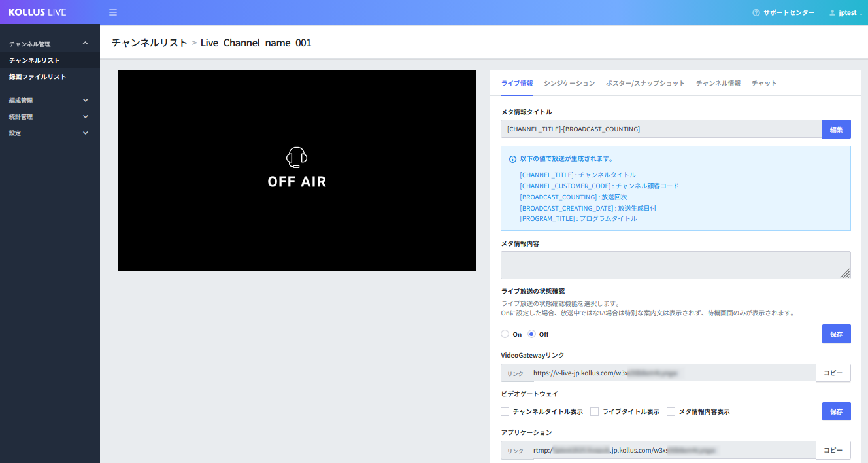The image size is (868, 463).
Task: Click the user avatar icon beside jptest
Action: [x=833, y=13]
